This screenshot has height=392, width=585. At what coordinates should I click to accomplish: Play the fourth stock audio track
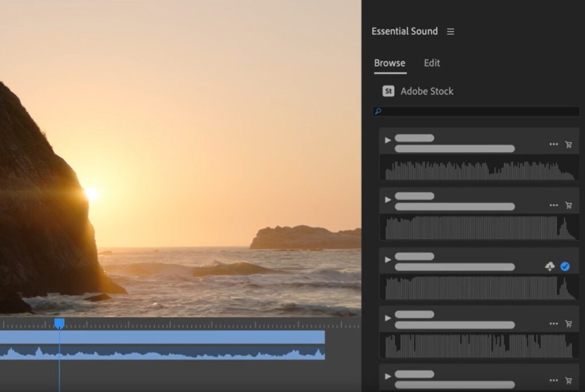click(x=388, y=317)
